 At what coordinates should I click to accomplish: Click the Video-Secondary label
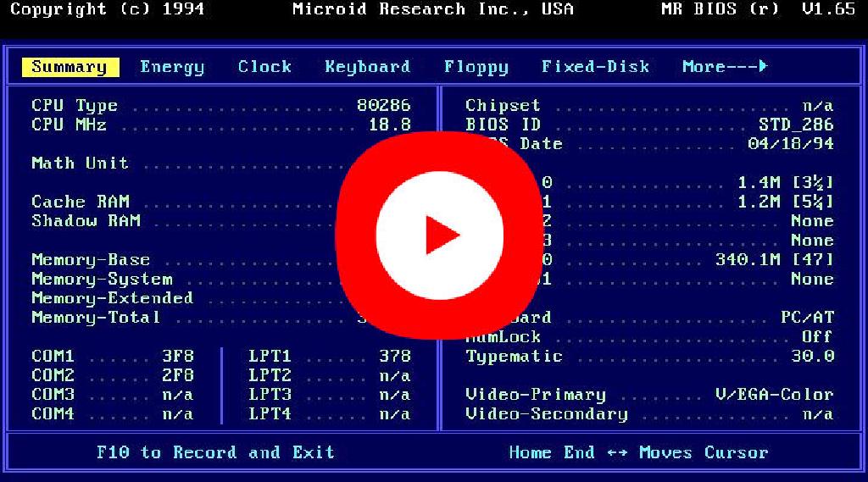pos(547,414)
